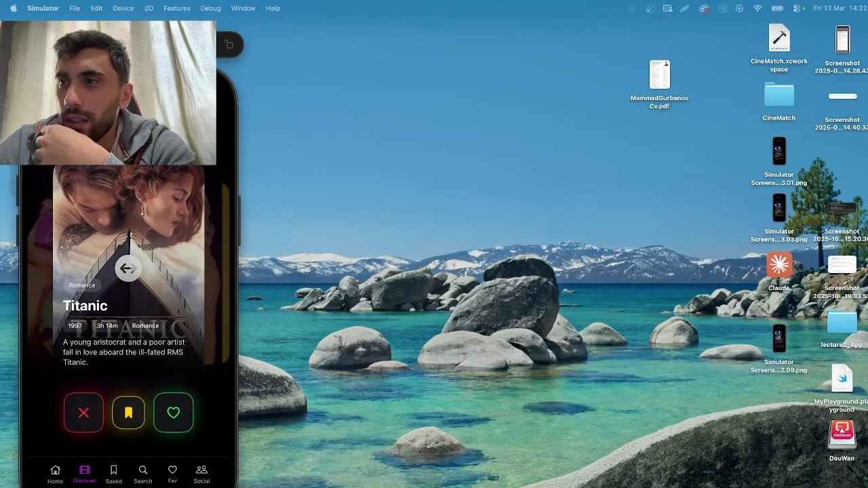This screenshot has height=488, width=868.
Task: Open the Debug menu
Action: 210,8
